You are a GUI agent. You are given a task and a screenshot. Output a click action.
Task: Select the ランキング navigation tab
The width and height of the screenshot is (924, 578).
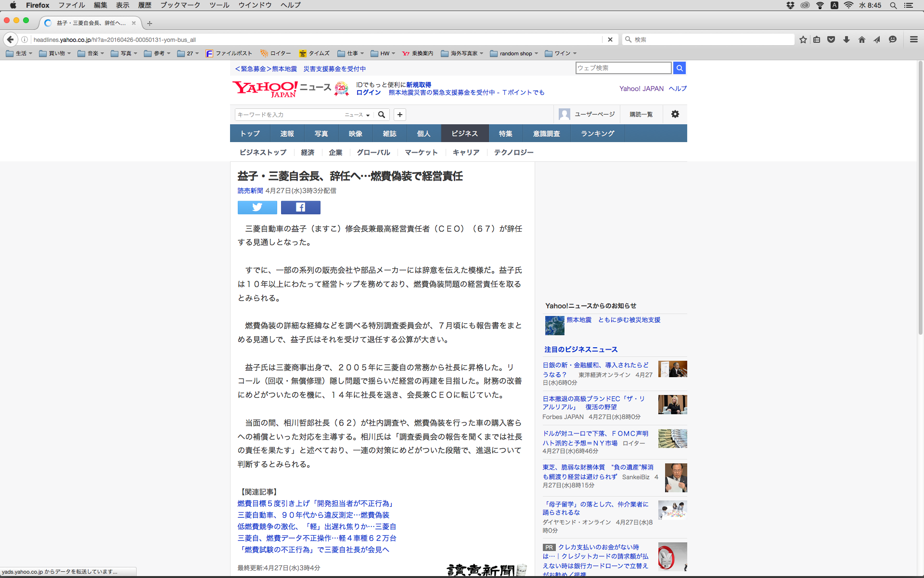tap(597, 133)
